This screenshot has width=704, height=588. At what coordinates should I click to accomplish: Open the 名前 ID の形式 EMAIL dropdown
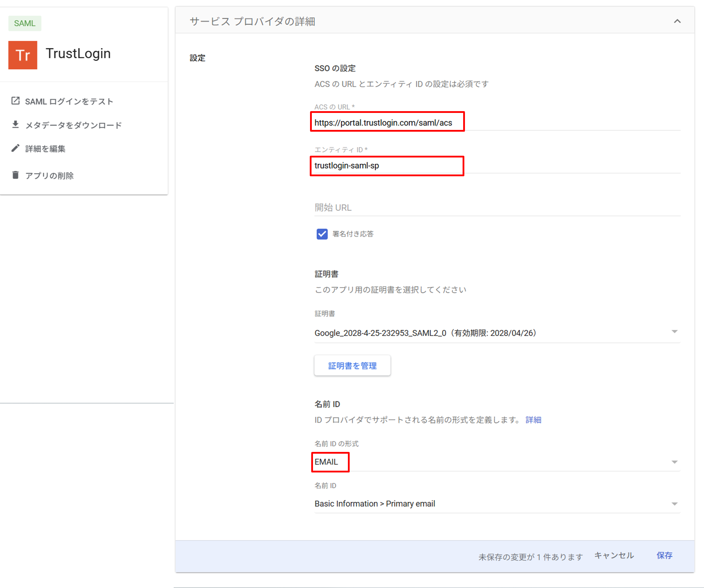tap(497, 462)
